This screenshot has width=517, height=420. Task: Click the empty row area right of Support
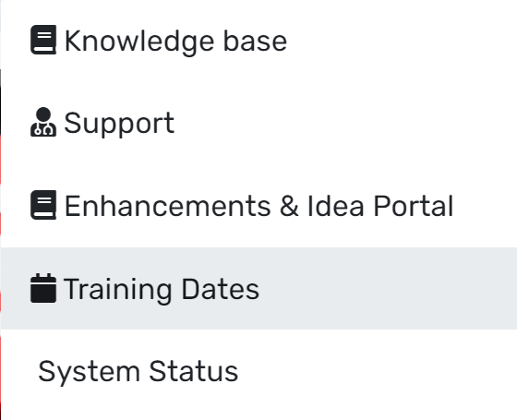(x=345, y=123)
